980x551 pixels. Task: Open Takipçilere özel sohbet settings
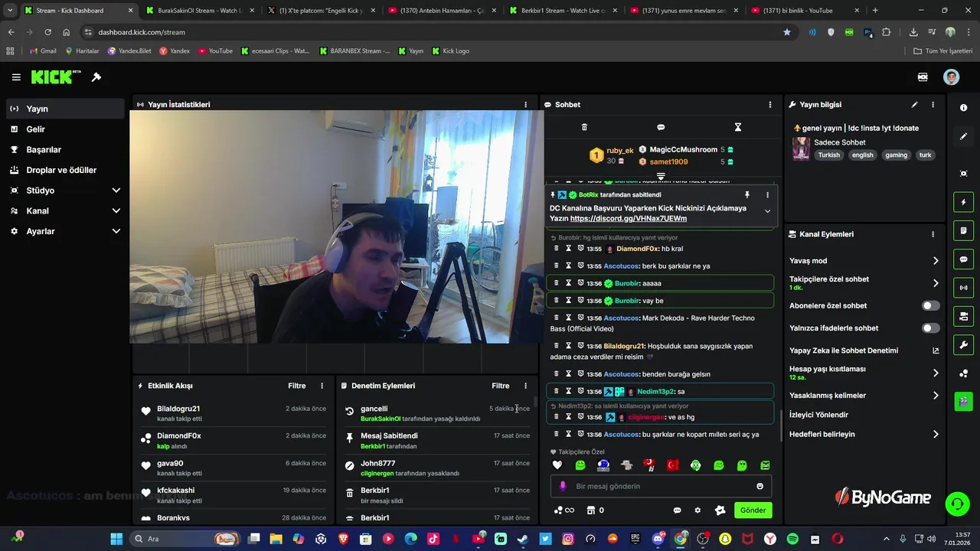click(x=864, y=283)
